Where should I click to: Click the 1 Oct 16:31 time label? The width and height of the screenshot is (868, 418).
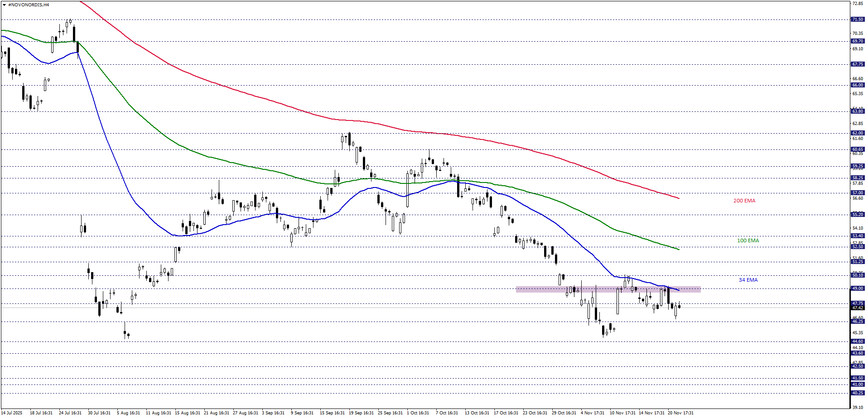(x=417, y=413)
